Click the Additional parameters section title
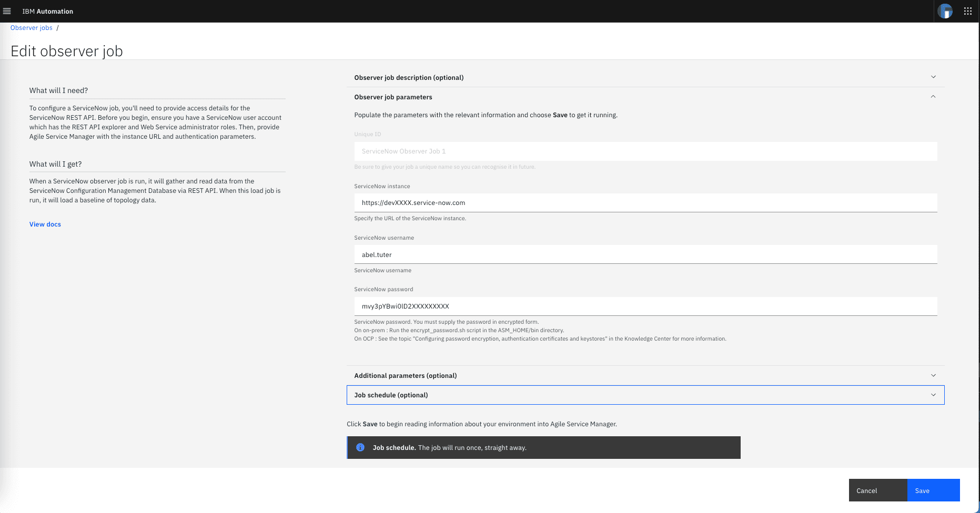Viewport: 980px width, 513px height. click(405, 376)
